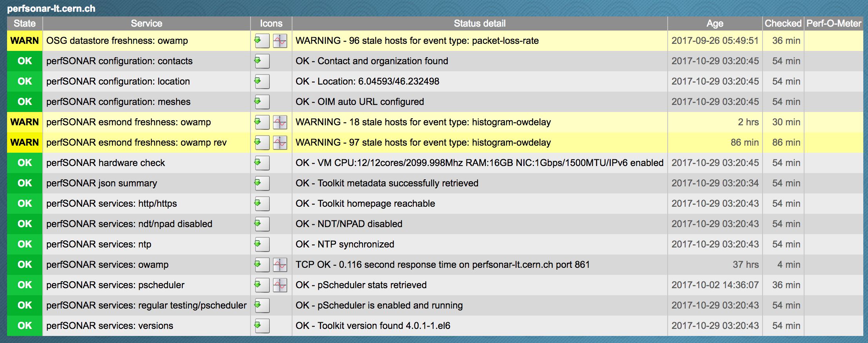This screenshot has height=343, width=868.
Task: Select 'TCP OK - 0.116 second response time' text
Action: coord(382,265)
